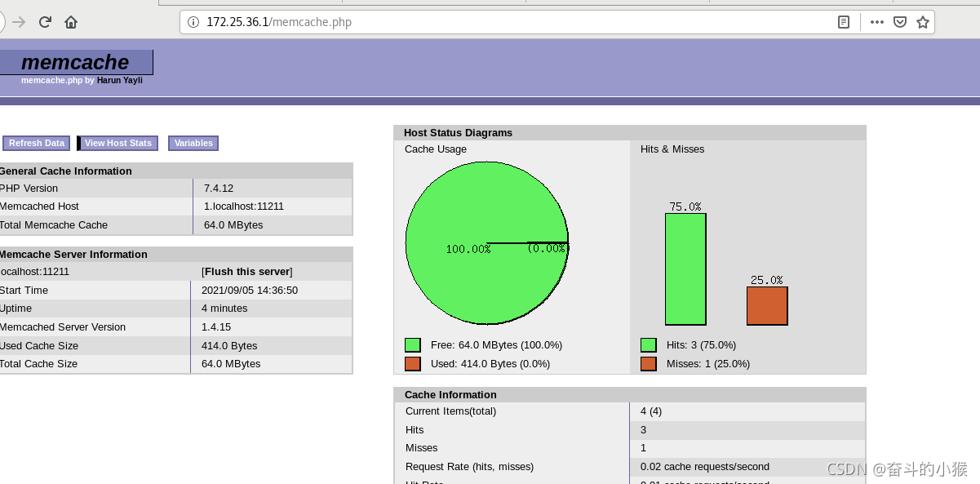Click the Misses row value 1

pyautogui.click(x=644, y=448)
